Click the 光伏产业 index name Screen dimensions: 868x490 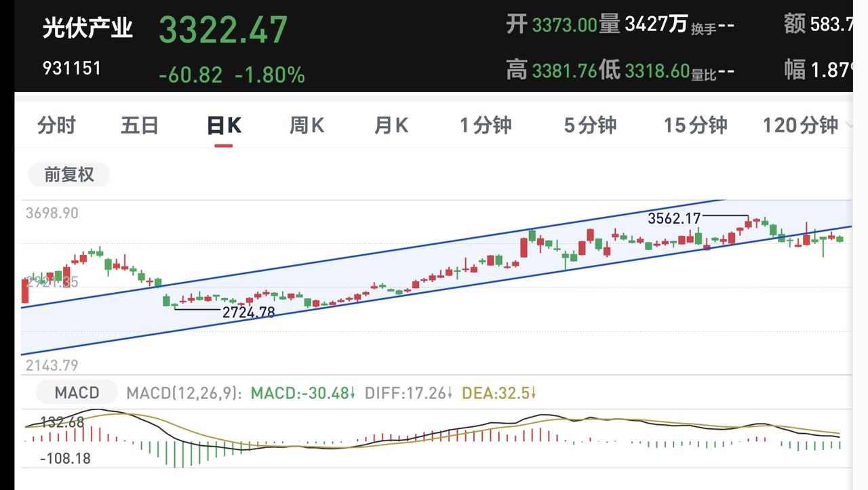pyautogui.click(x=87, y=28)
